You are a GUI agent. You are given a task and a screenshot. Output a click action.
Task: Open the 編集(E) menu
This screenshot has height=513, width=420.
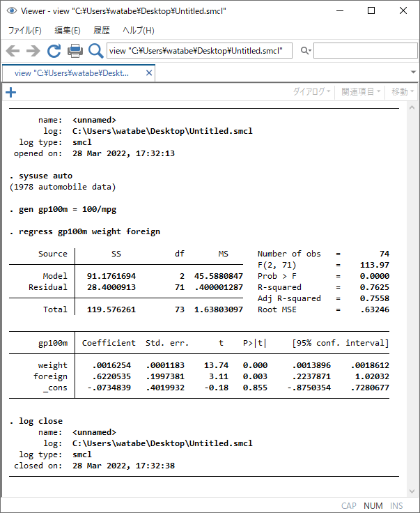pos(68,31)
